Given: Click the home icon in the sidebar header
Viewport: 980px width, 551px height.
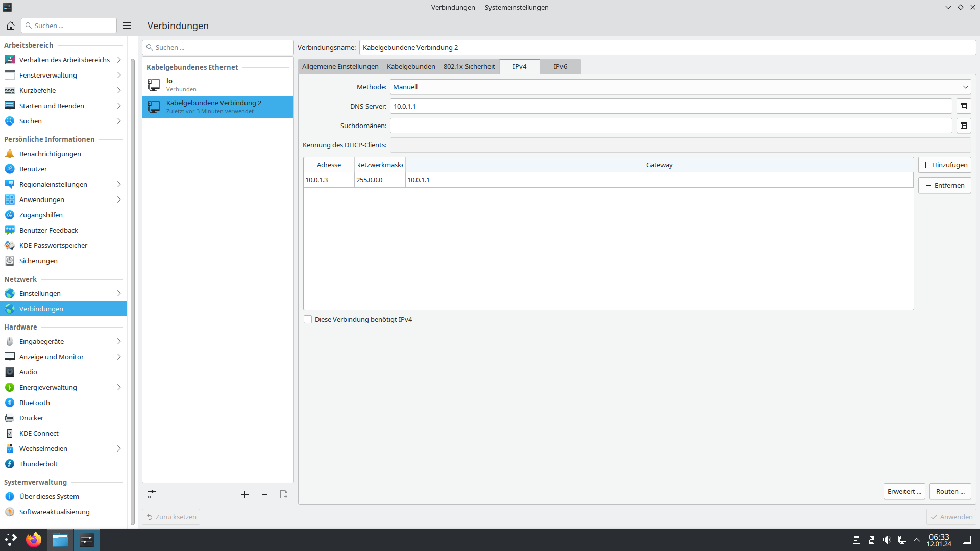Looking at the screenshot, I should pos(10,26).
